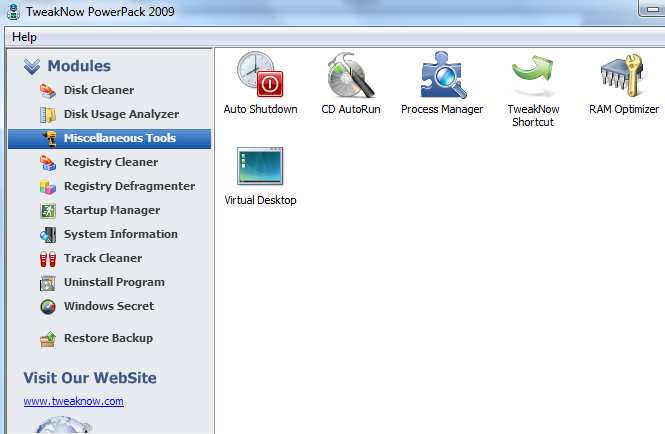The image size is (665, 434).
Task: Click the Registry Defragmenter cubes icon
Action: (x=48, y=187)
